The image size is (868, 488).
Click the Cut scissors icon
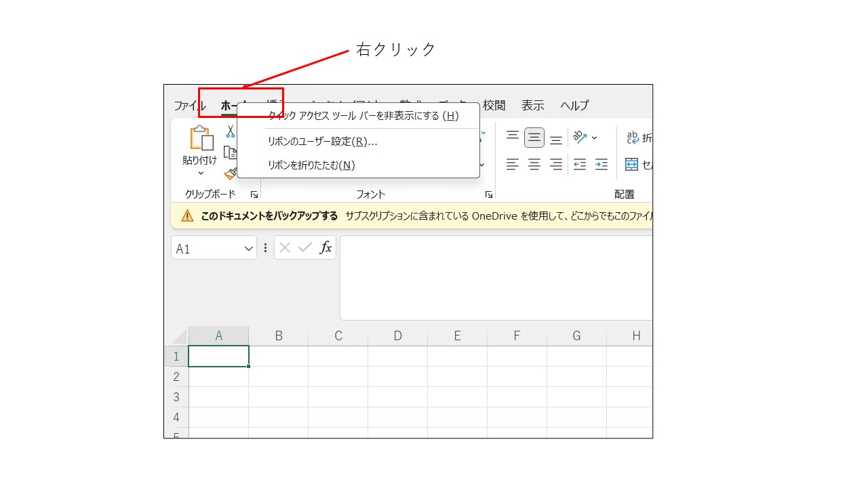point(231,131)
